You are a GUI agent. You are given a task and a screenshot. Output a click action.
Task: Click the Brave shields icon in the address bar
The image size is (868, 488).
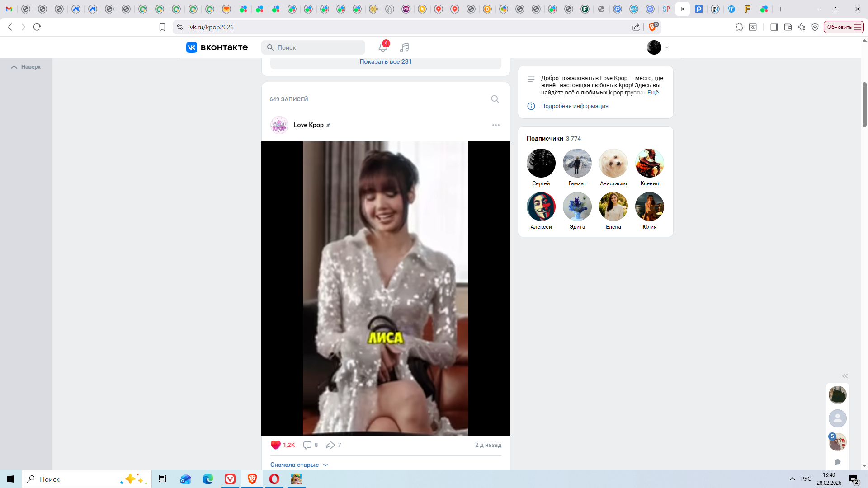coord(652,27)
